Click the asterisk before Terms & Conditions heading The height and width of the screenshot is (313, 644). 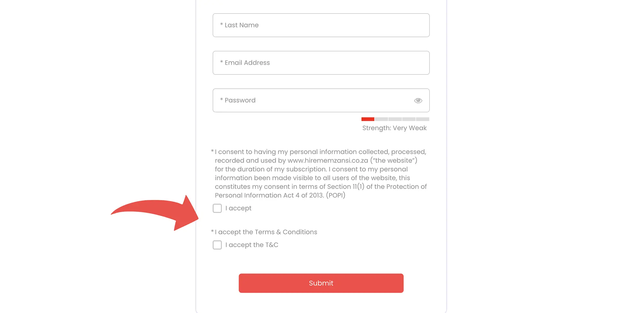coord(212,231)
